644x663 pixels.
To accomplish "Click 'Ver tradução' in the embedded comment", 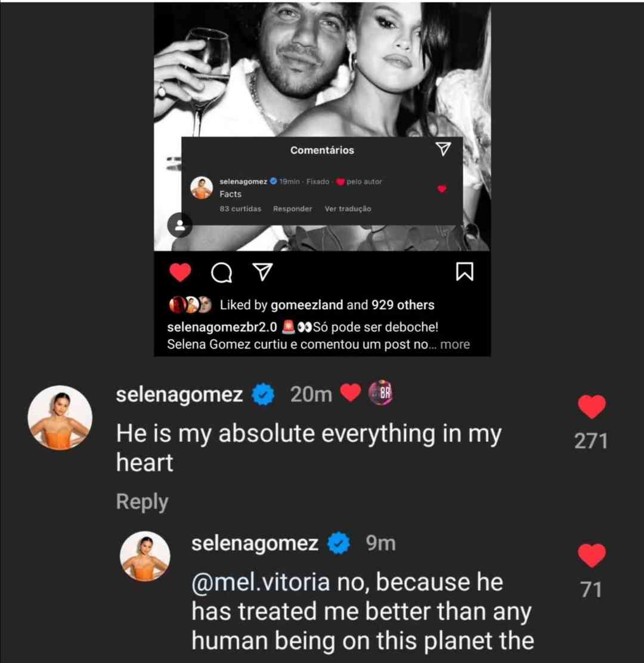I will tap(348, 209).
